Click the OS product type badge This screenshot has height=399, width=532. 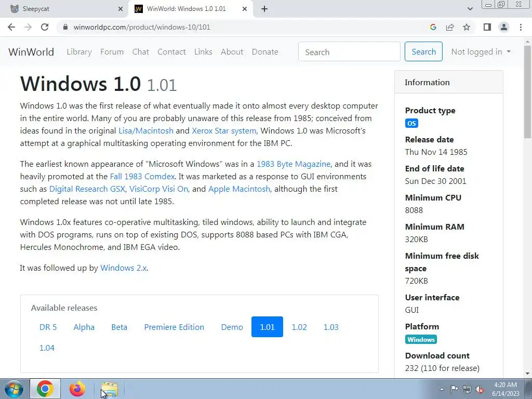point(411,123)
